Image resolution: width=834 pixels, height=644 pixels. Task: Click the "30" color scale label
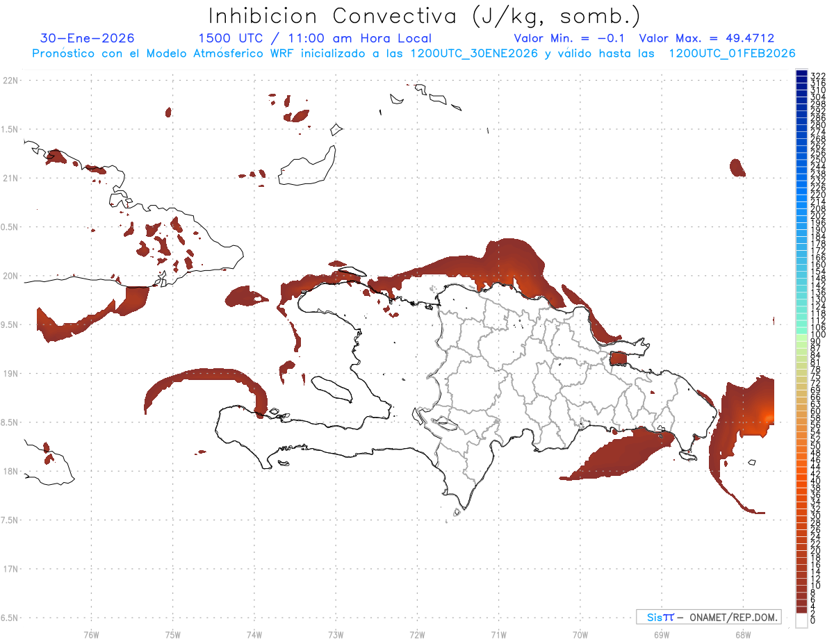[816, 515]
